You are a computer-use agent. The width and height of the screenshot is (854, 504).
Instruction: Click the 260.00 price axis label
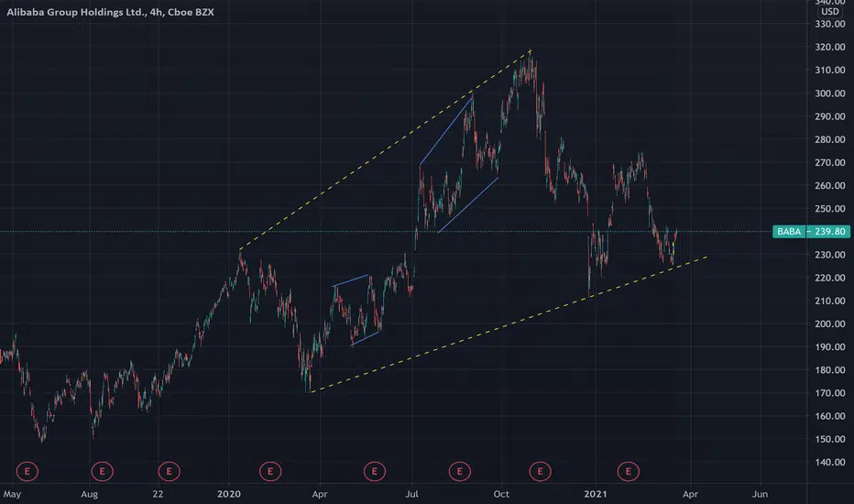tap(830, 185)
